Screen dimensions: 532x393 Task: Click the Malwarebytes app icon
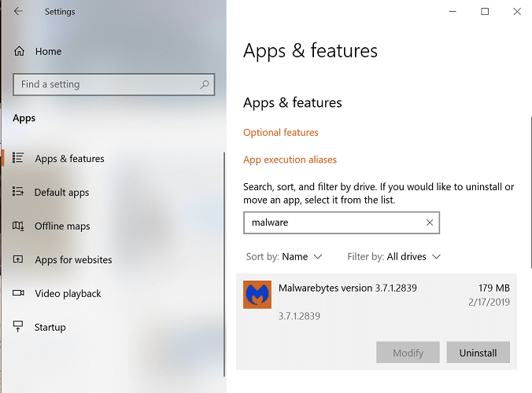257,295
